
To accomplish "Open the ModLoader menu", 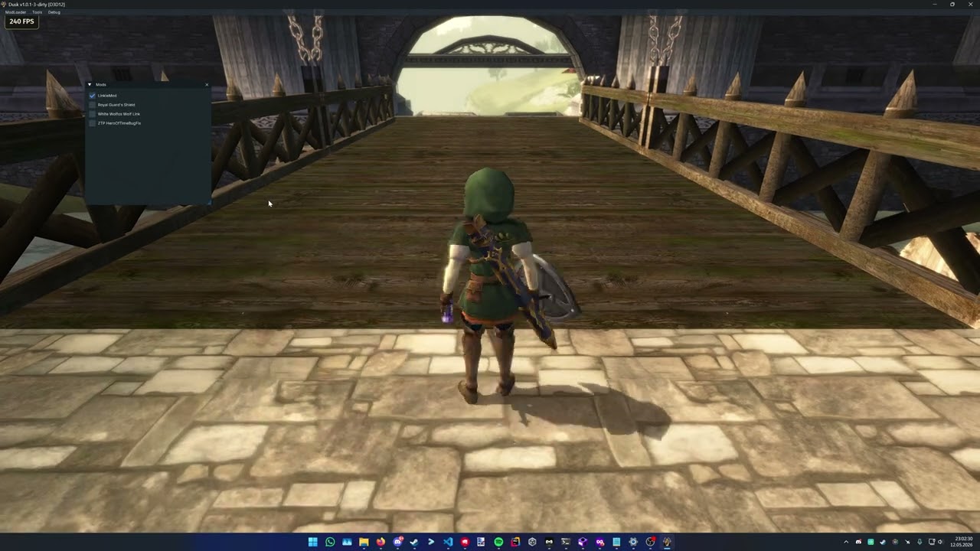I will [x=15, y=12].
